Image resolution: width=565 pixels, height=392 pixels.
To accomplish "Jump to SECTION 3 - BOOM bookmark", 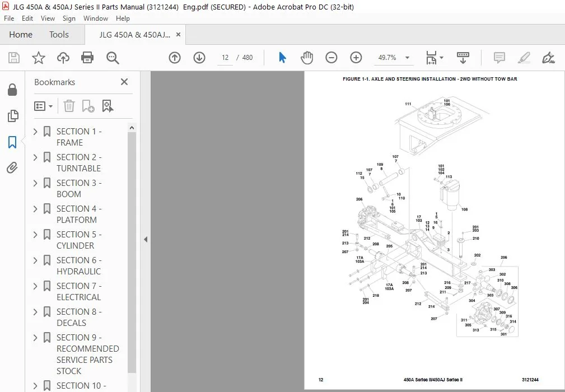I will click(x=79, y=188).
